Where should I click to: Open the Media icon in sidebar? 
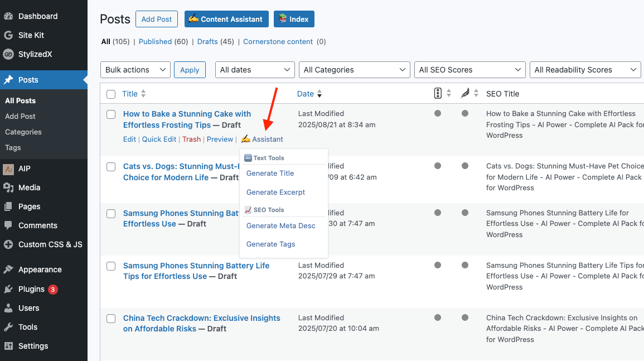click(x=8, y=187)
